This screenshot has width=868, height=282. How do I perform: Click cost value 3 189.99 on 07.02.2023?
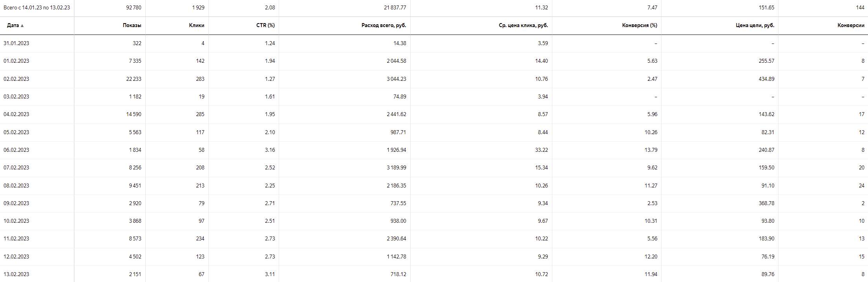point(396,168)
